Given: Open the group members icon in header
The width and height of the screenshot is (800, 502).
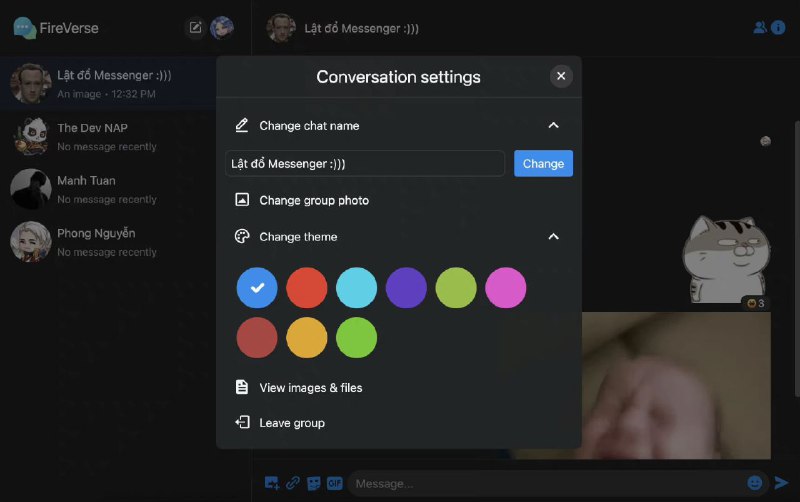Looking at the screenshot, I should pos(760,28).
